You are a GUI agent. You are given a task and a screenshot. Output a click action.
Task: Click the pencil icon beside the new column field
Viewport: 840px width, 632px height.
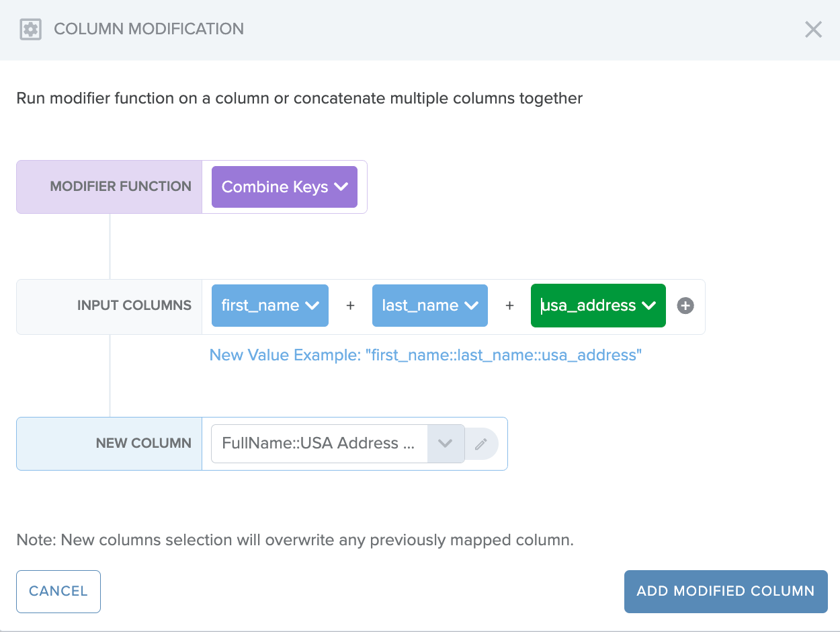tap(482, 443)
